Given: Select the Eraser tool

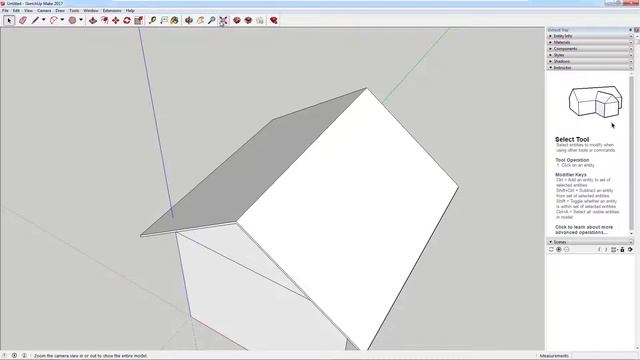Looking at the screenshot, I should pyautogui.click(x=22, y=20).
